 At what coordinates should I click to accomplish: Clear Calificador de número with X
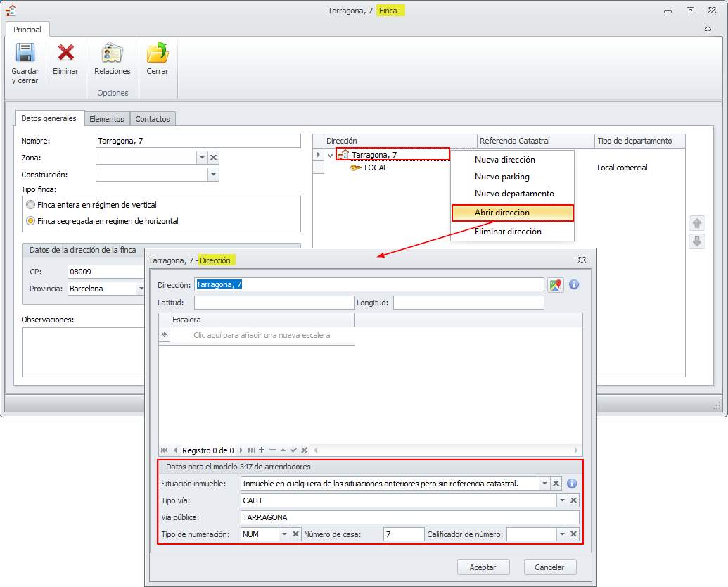click(x=573, y=534)
